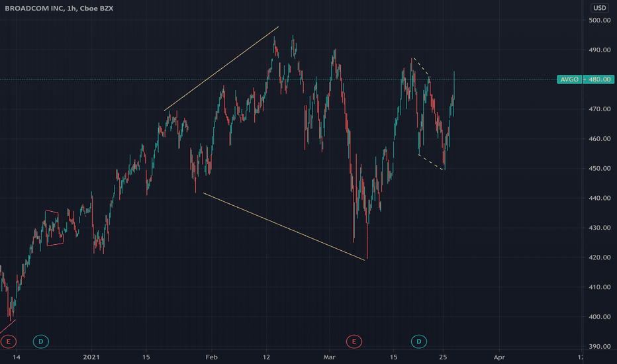The image size is (617, 364).
Task: Click the 25 date axis label
Action: (x=443, y=357)
